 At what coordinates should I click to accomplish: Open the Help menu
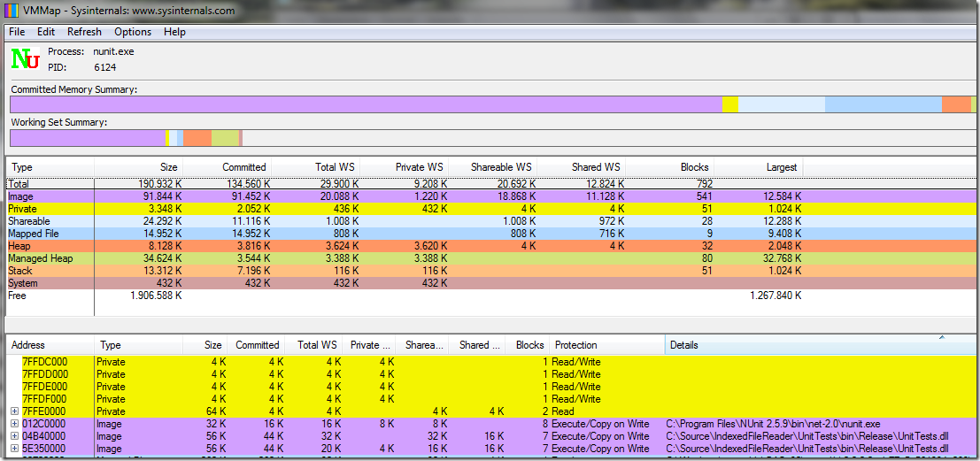[x=174, y=31]
